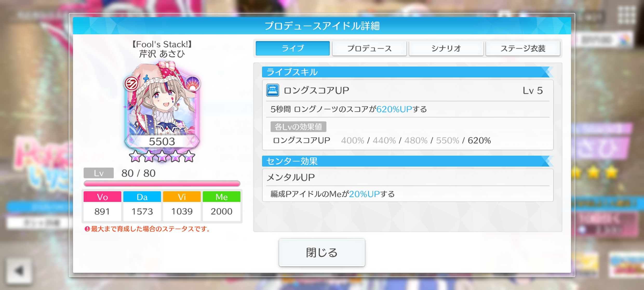Close the dialog with 閉じる
644x290 pixels.
tap(322, 252)
